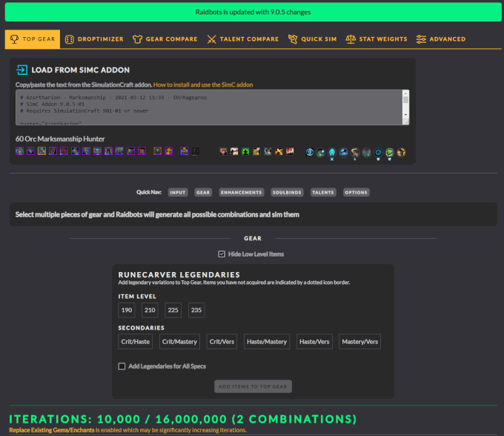Click the third soulbind icon with x marker
Viewport: 504px width, 436px height.
pos(332,153)
